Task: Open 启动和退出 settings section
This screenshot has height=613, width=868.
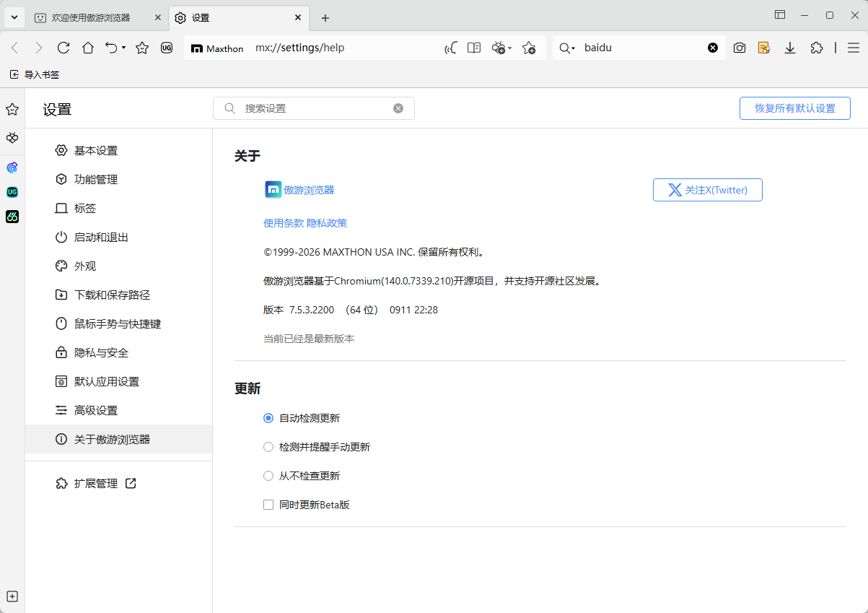Action: click(x=118, y=237)
